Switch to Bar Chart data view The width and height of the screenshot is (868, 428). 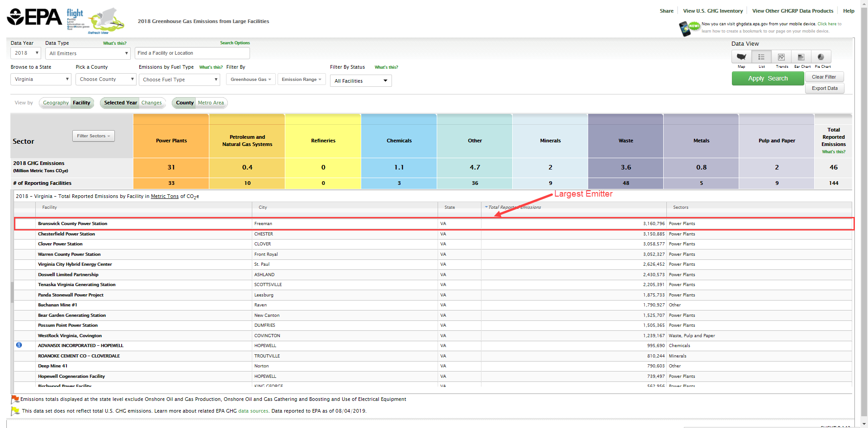click(x=801, y=57)
